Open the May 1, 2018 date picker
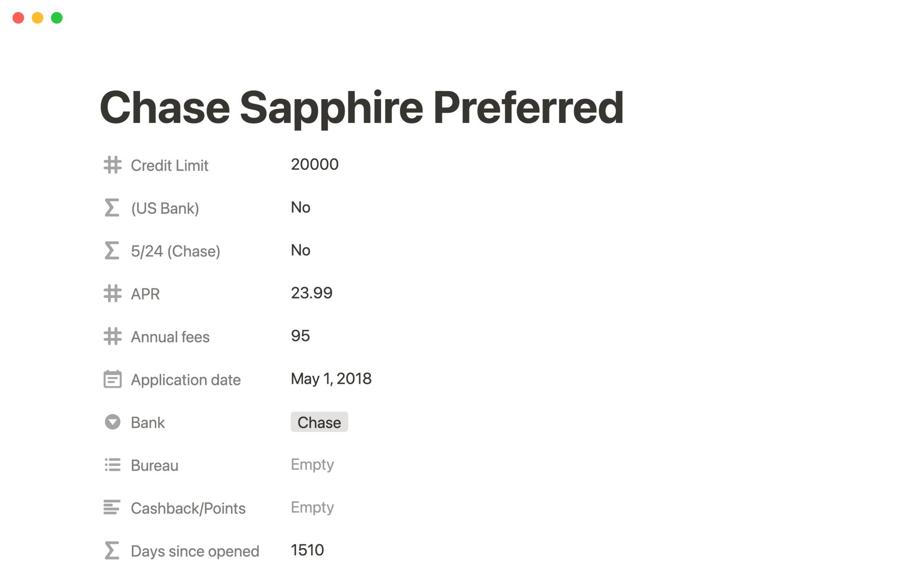This screenshot has height=578, width=924. tap(331, 379)
